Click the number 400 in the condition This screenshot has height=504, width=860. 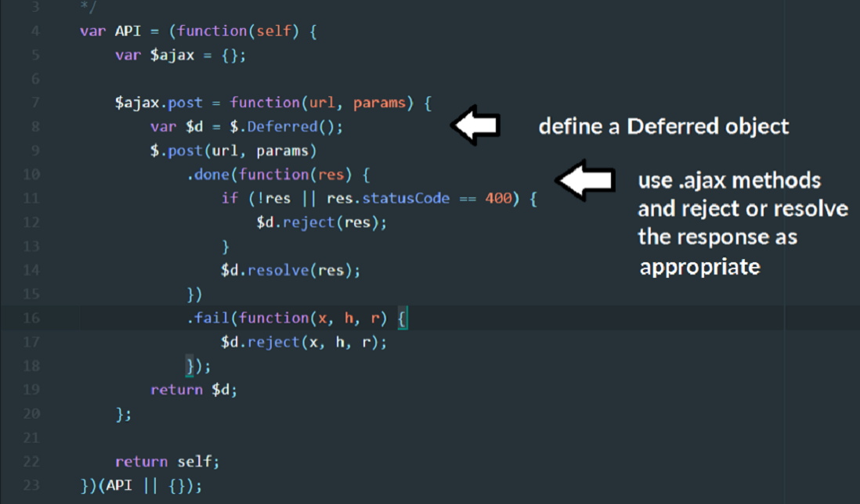pos(498,199)
